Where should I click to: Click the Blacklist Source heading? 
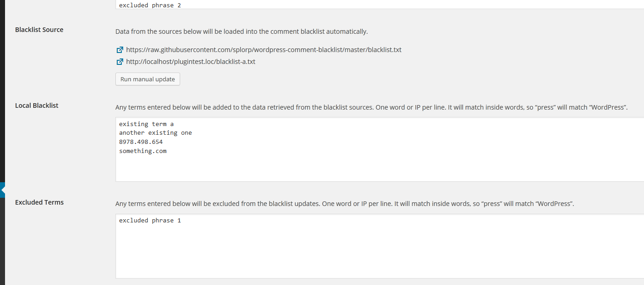pyautogui.click(x=39, y=30)
